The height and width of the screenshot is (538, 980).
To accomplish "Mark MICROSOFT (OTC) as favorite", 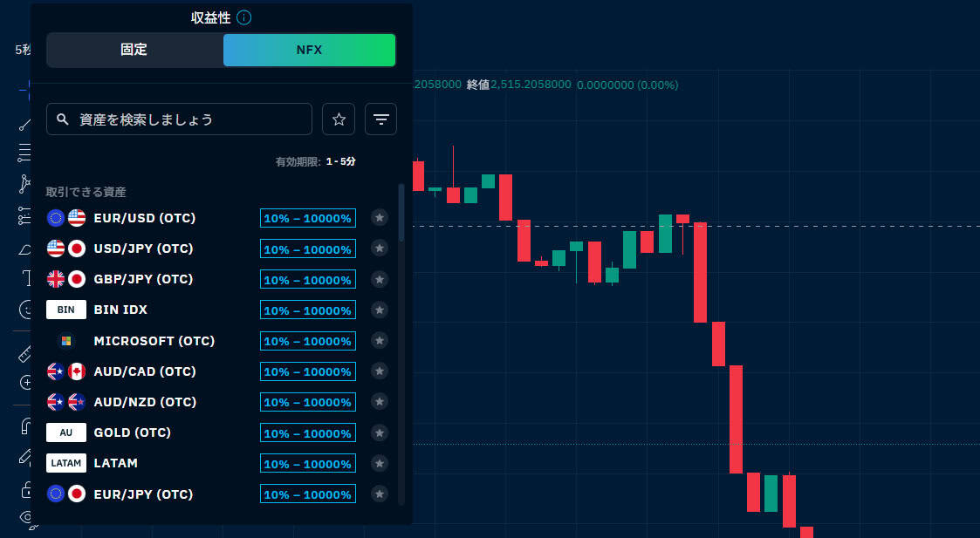I will [x=379, y=341].
